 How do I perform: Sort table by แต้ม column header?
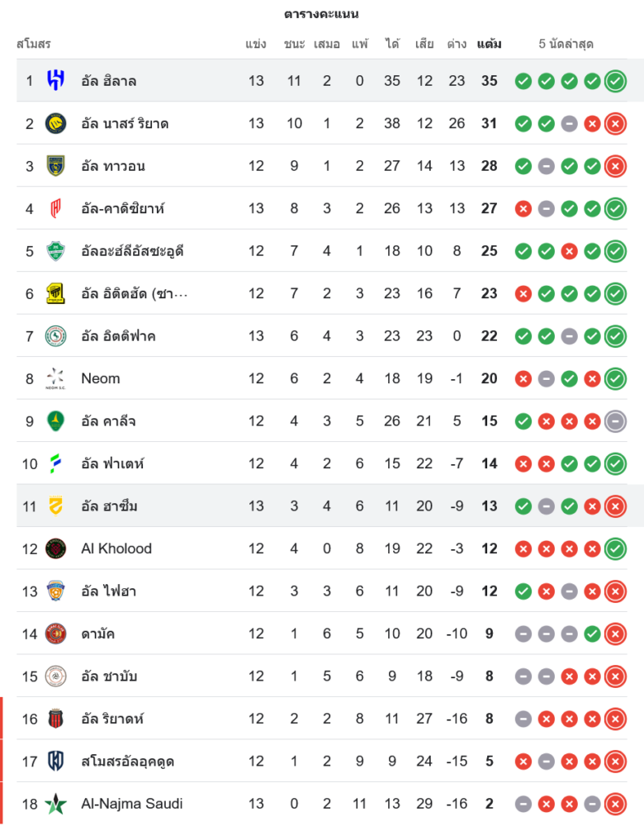(489, 44)
